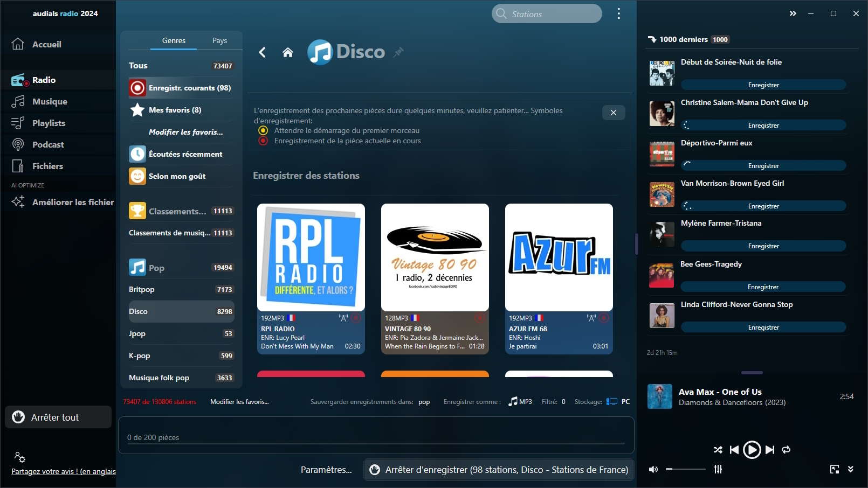Open the equalizer settings icon

pos(718,469)
